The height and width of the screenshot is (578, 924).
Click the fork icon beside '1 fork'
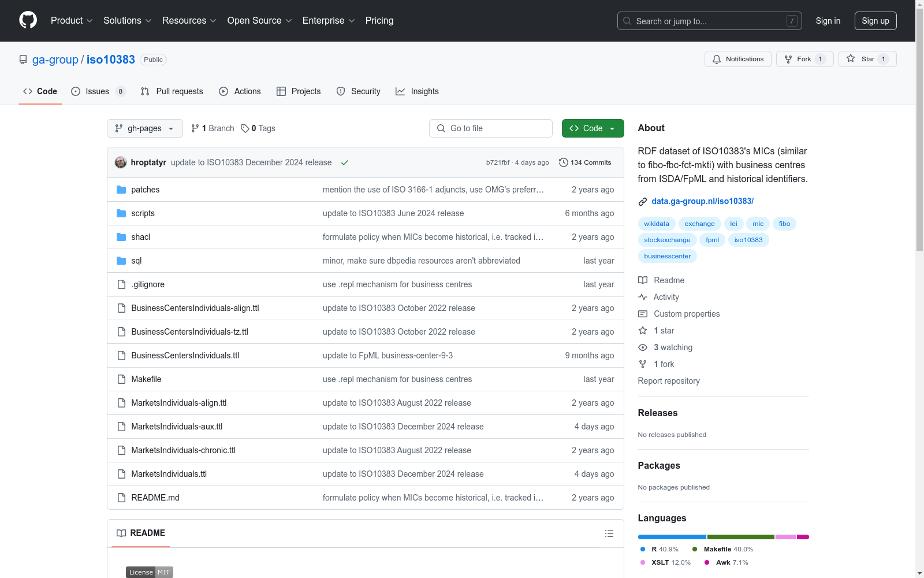coord(643,364)
